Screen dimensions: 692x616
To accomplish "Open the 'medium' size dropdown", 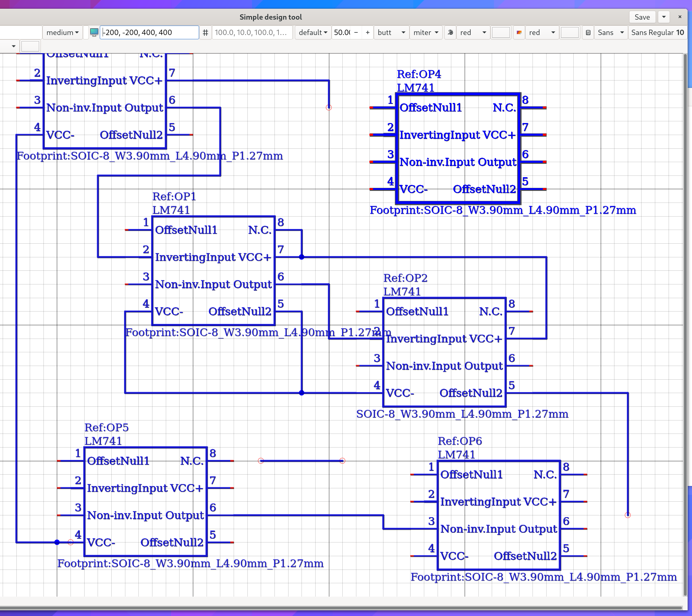I will tap(63, 32).
